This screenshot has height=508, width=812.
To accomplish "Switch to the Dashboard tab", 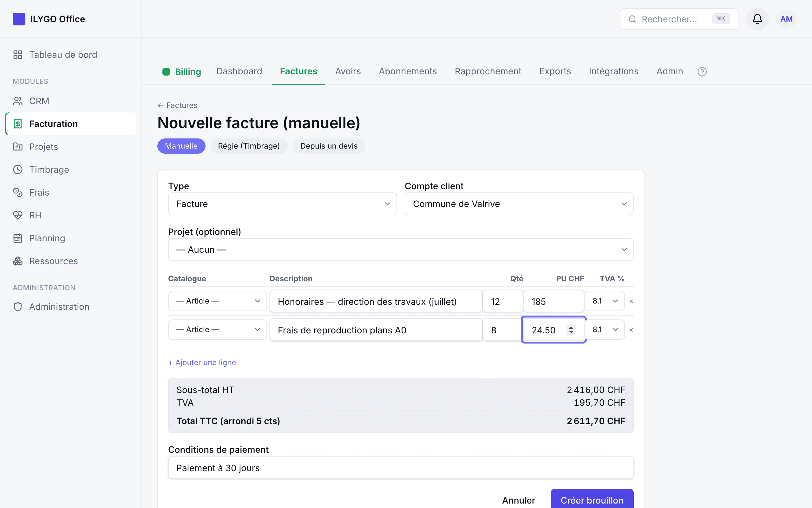I will 239,71.
